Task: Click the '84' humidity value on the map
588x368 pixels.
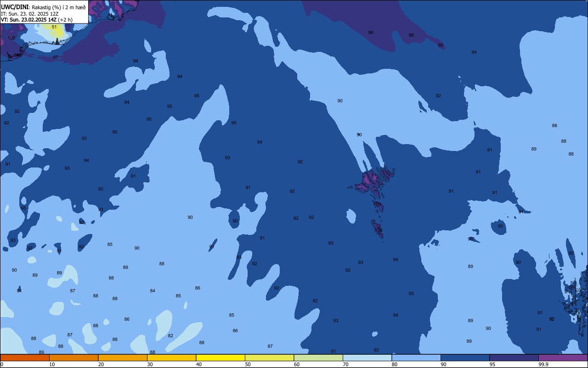Action: coord(153,290)
